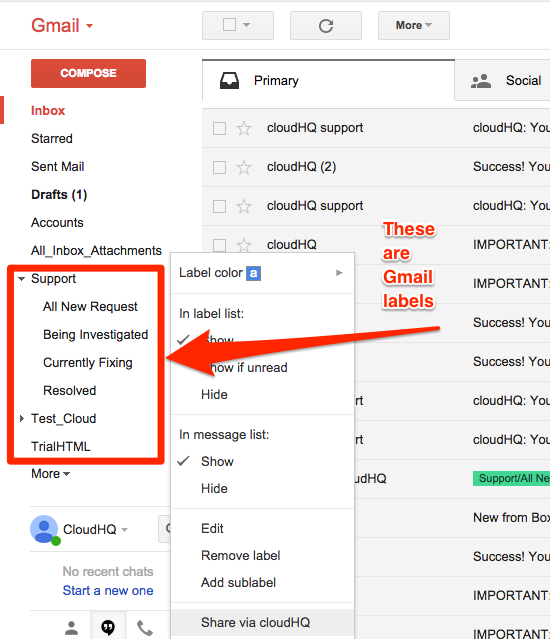The width and height of the screenshot is (550, 639).
Task: Star the cloudHQ (2) conversation
Action: point(244,167)
